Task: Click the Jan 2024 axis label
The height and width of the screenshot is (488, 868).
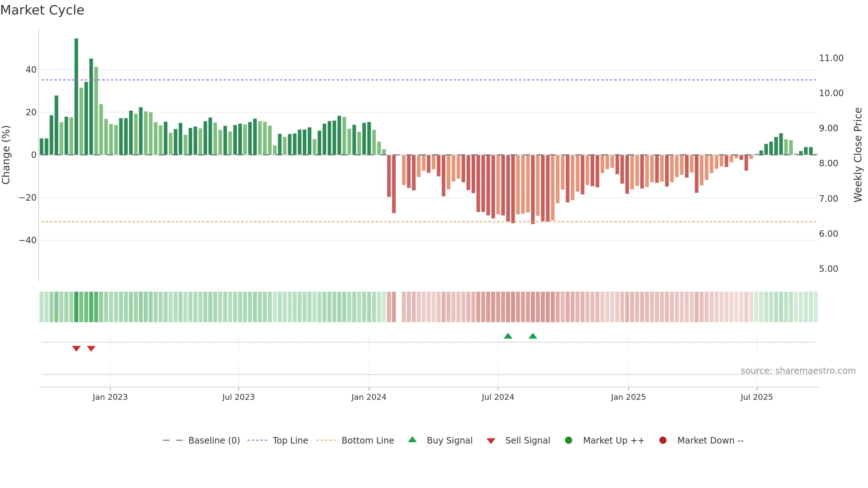Action: tap(369, 397)
